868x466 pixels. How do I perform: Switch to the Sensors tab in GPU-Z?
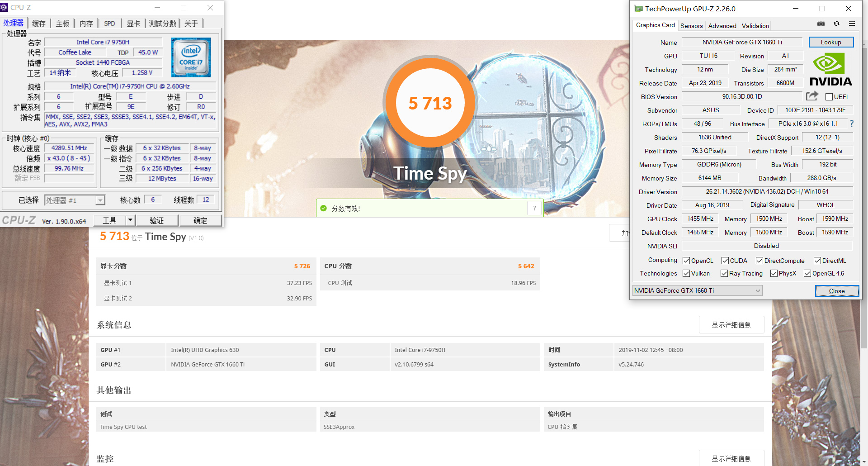691,26
